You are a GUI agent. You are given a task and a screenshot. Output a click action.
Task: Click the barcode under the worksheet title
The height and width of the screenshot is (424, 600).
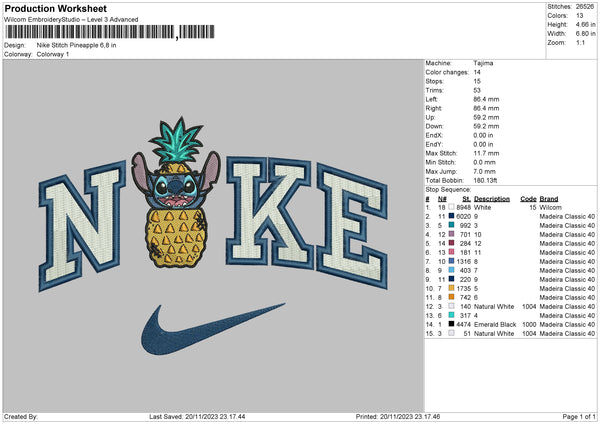(x=109, y=32)
